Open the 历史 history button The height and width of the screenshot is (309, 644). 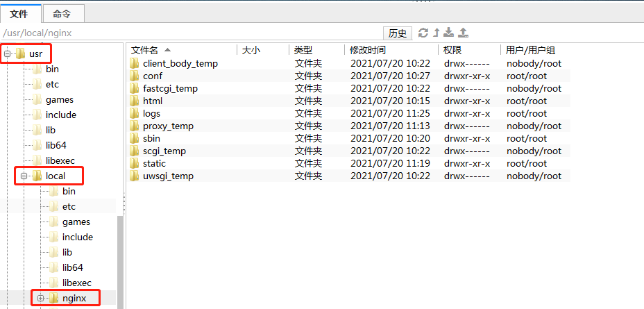click(398, 33)
